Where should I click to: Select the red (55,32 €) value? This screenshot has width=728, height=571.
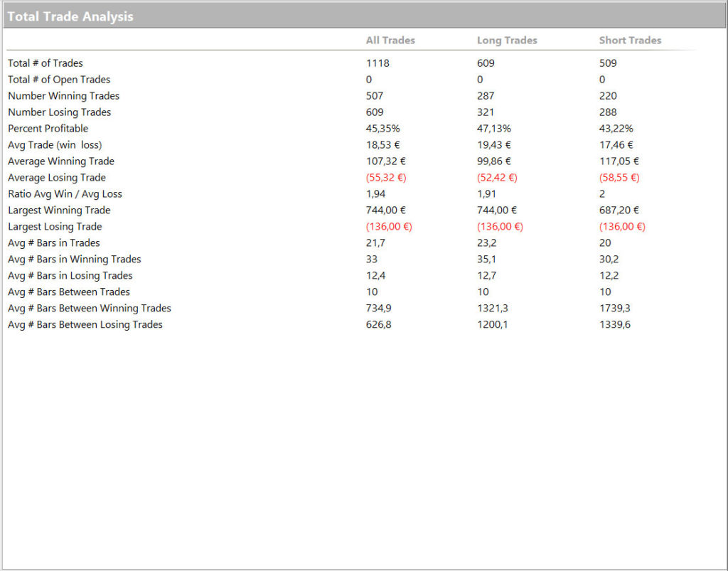386,178
